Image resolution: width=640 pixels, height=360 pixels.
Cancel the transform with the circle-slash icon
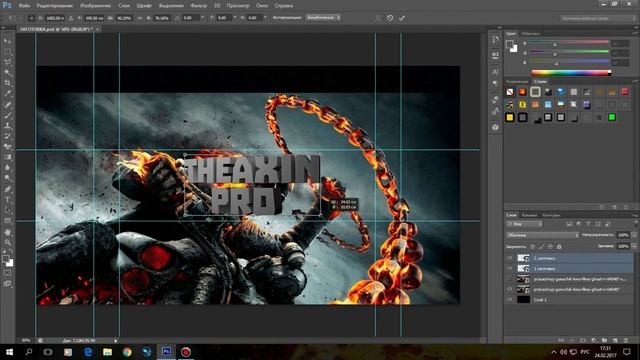point(390,18)
